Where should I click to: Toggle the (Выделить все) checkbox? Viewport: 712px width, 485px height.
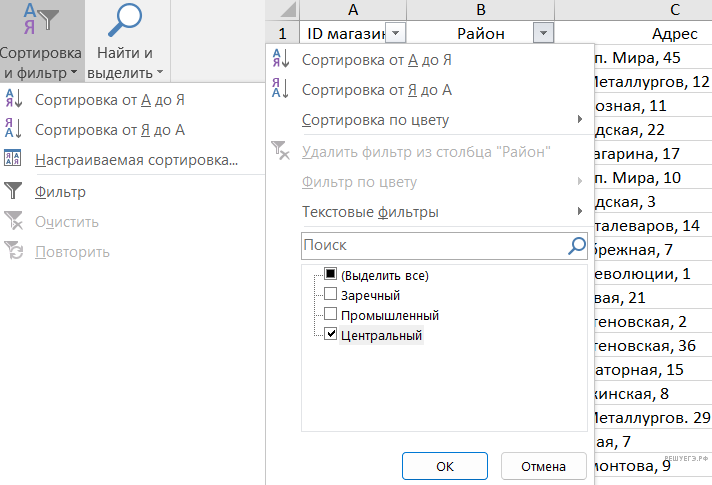[330, 275]
